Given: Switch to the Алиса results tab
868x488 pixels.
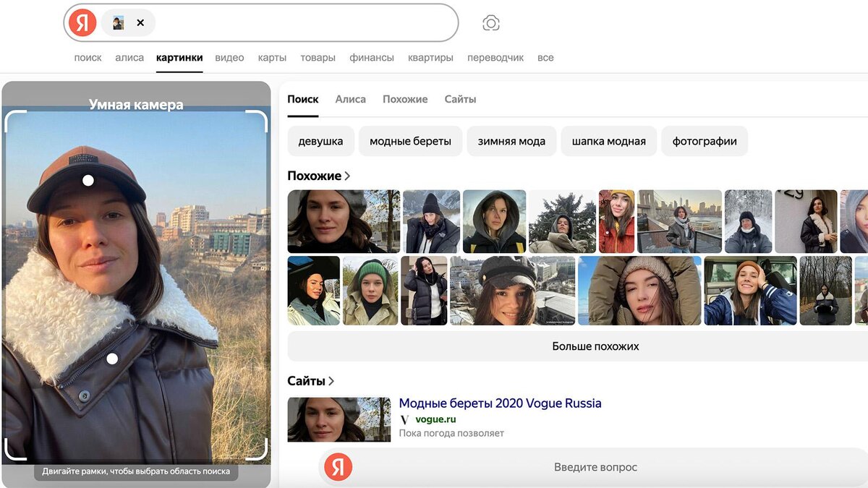Looking at the screenshot, I should click(x=350, y=99).
